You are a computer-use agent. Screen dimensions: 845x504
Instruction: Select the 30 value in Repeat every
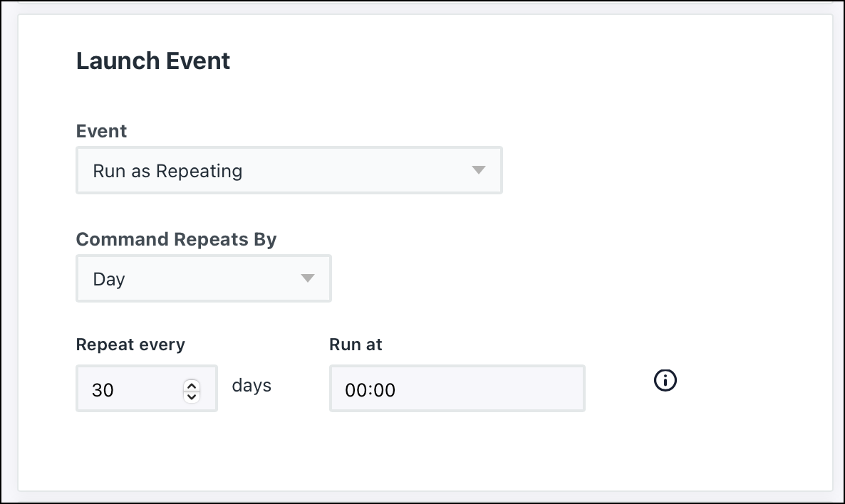[x=103, y=390]
